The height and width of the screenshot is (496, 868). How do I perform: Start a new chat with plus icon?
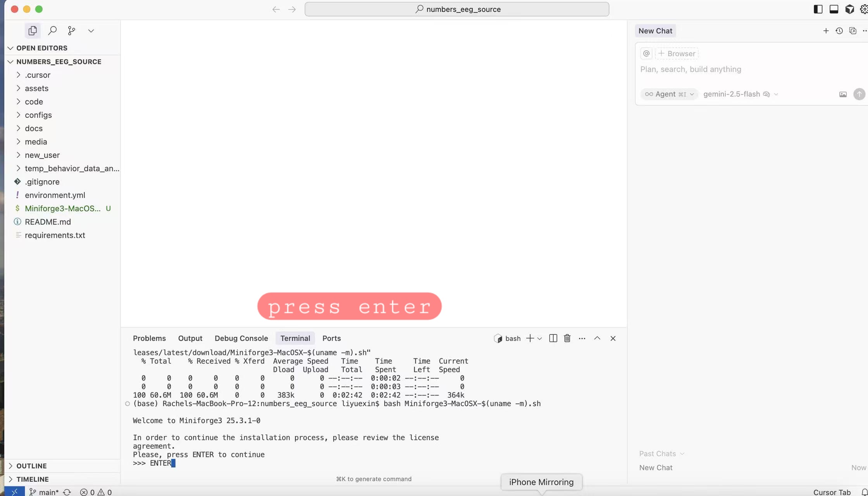pyautogui.click(x=826, y=31)
